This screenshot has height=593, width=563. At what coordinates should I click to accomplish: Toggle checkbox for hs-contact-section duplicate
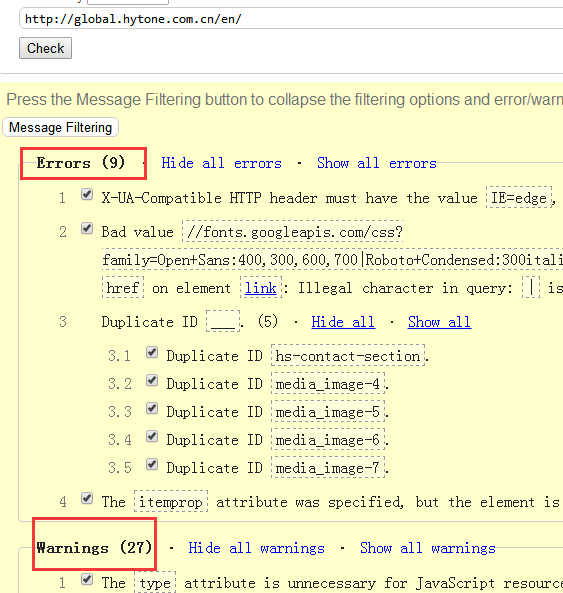coord(152,352)
